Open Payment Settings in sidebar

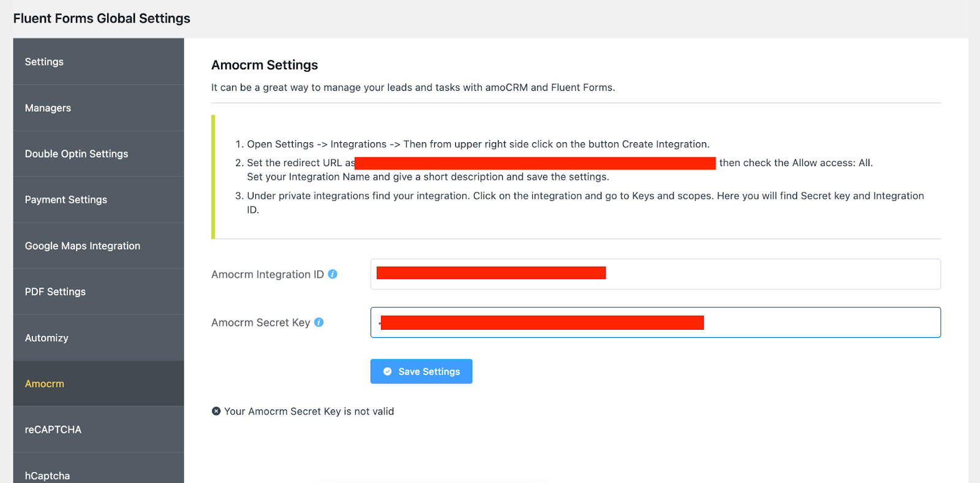(x=99, y=200)
